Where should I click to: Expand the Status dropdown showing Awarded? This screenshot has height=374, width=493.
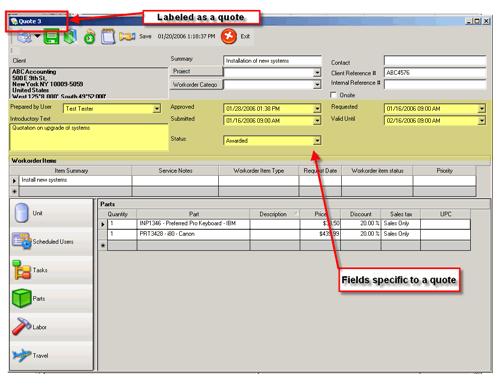[x=317, y=141]
